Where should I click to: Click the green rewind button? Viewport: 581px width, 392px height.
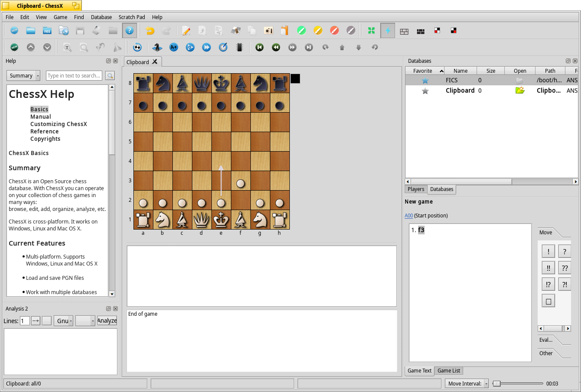coord(276,47)
